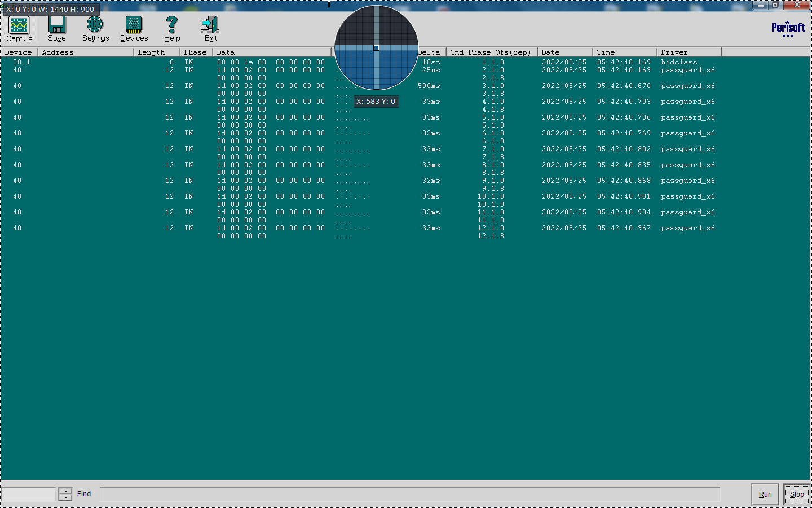Select the Device column header

point(19,52)
